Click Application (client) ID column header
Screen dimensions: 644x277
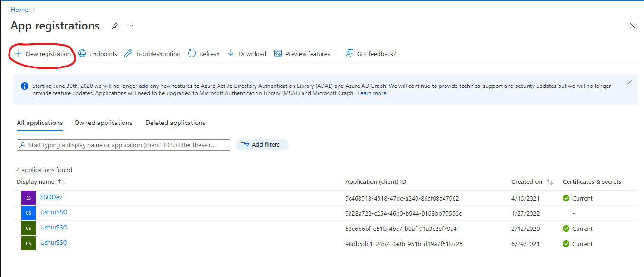point(376,181)
